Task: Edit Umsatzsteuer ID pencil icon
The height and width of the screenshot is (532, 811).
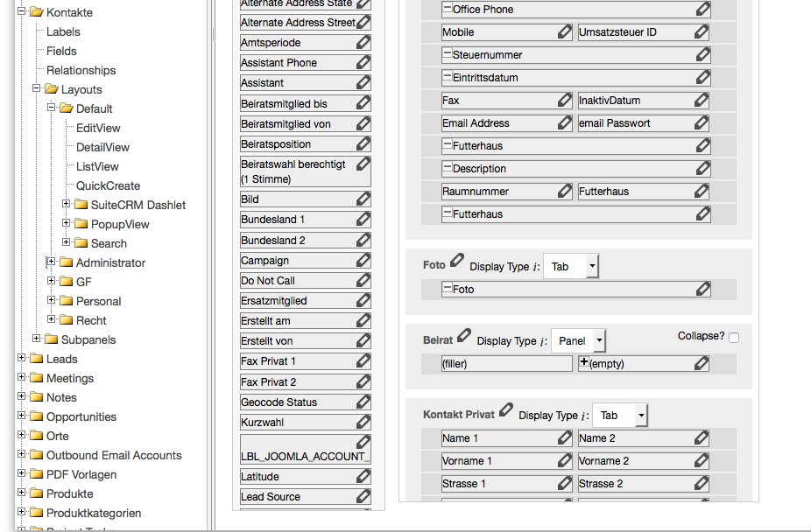Action: 702,31
